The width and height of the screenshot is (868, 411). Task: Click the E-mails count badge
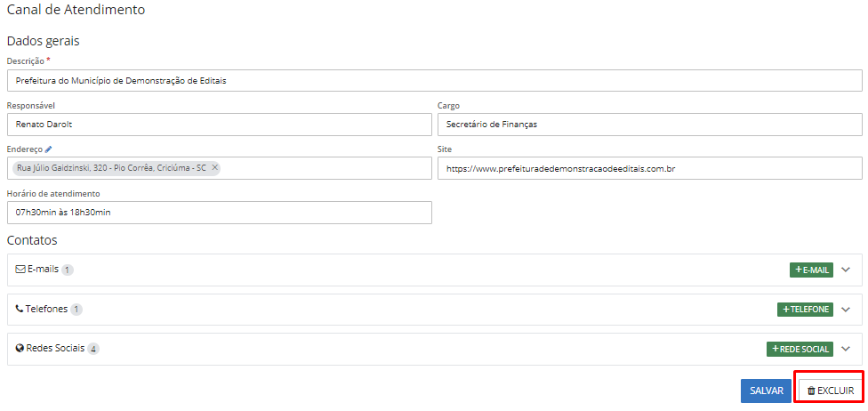point(68,270)
